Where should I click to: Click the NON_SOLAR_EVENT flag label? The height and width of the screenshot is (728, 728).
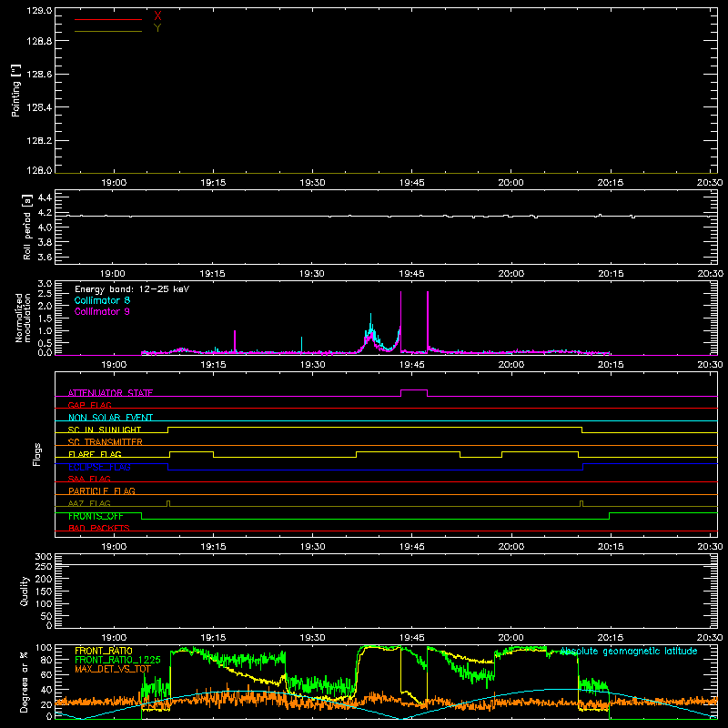110,418
